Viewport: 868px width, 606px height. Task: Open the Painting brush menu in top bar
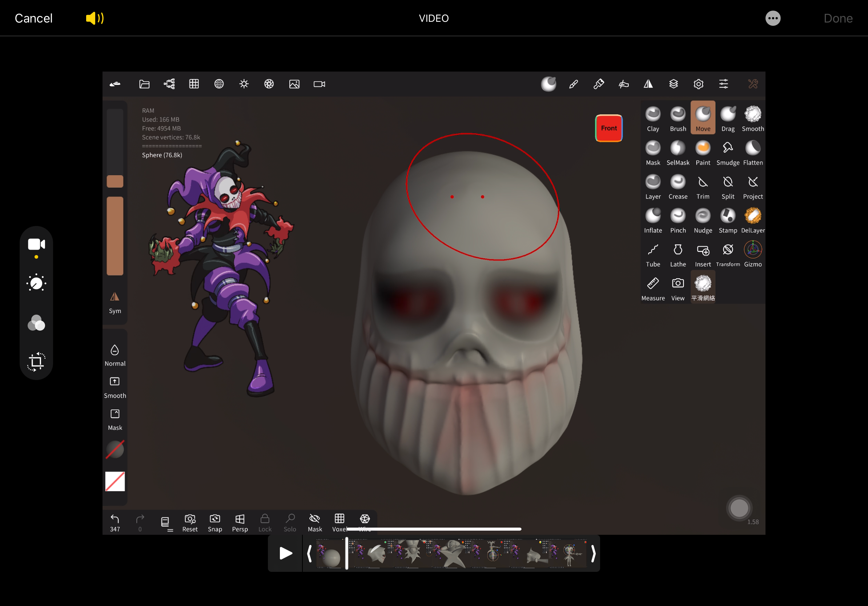tap(598, 84)
